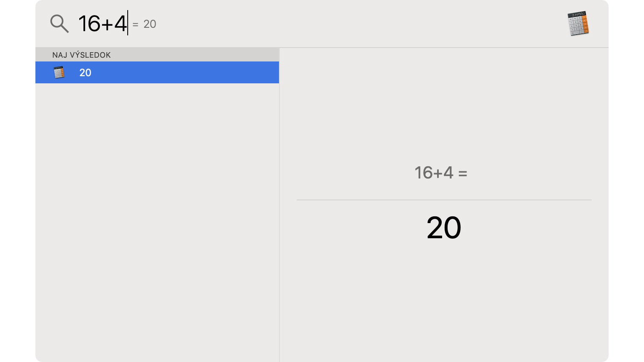This screenshot has height=362, width=644.
Task: Select the highlighted "20" top result row
Action: [157, 72]
